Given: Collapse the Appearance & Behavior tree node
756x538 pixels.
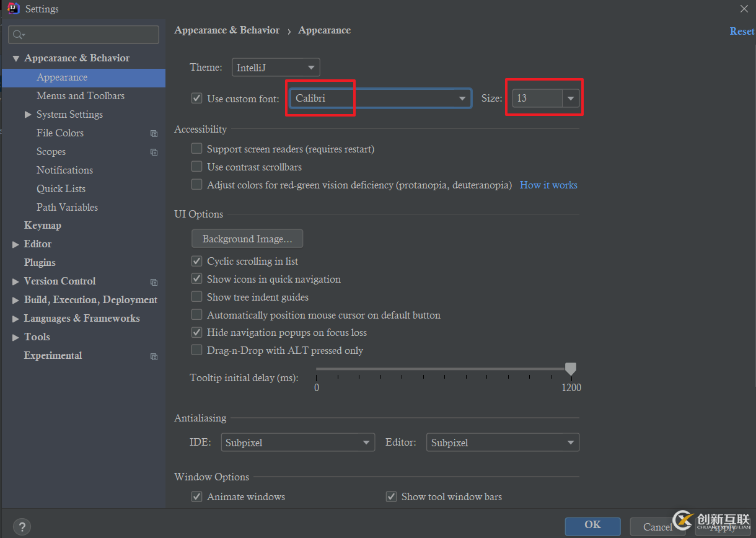Looking at the screenshot, I should point(16,58).
